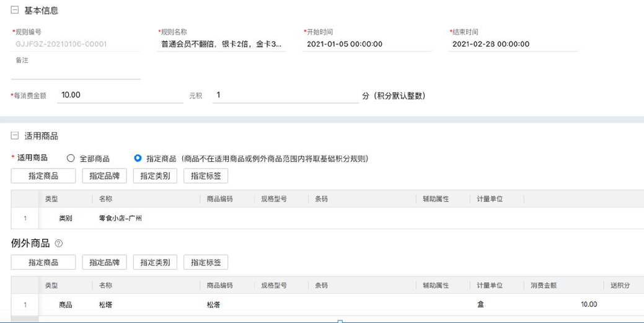Open the 结束时间 date field
This screenshot has width=644, height=323.
click(x=513, y=44)
